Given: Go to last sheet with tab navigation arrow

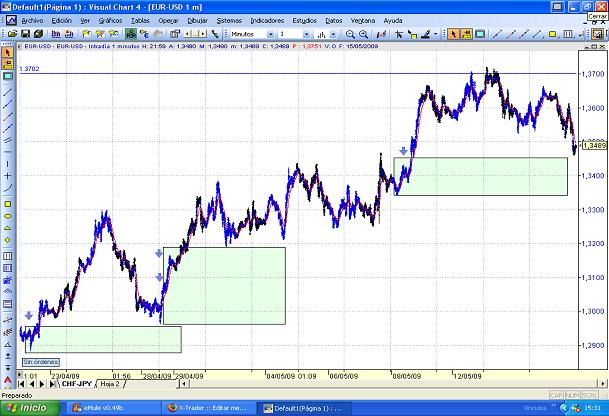Looking at the screenshot, I should point(52,384).
